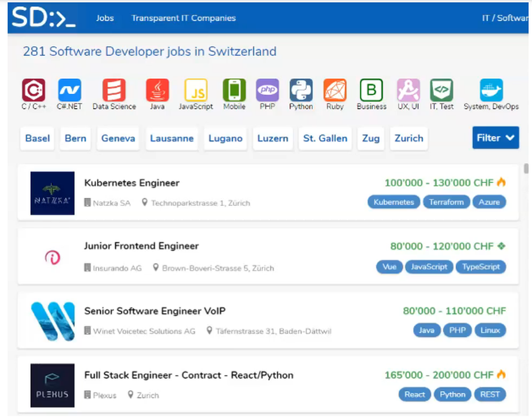Click the page scrollbar thumb

(526, 168)
